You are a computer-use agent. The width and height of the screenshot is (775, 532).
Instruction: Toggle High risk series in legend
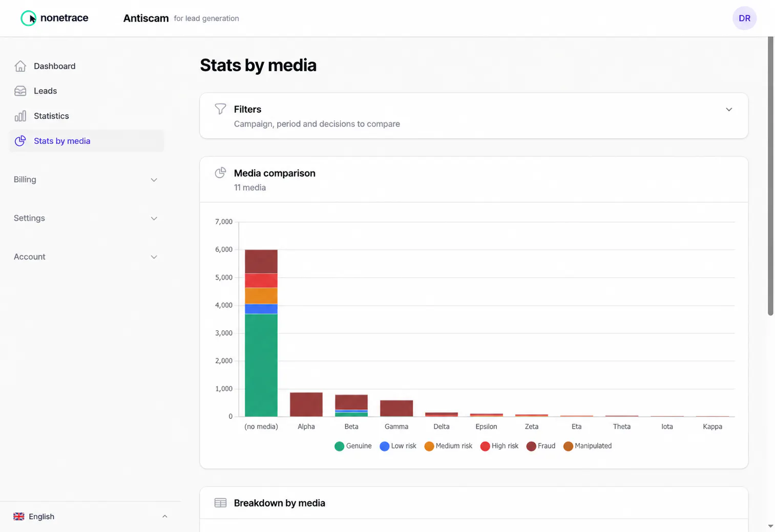point(499,446)
